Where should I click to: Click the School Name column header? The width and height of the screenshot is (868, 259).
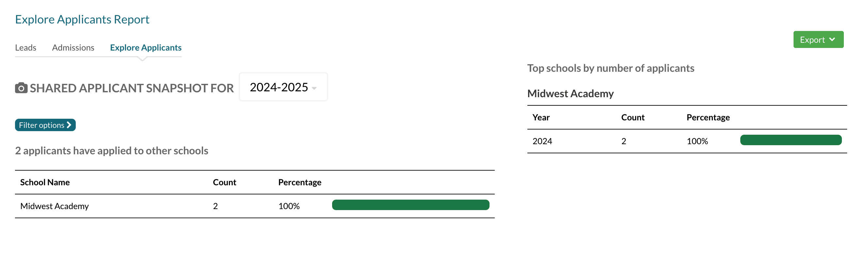tap(45, 182)
